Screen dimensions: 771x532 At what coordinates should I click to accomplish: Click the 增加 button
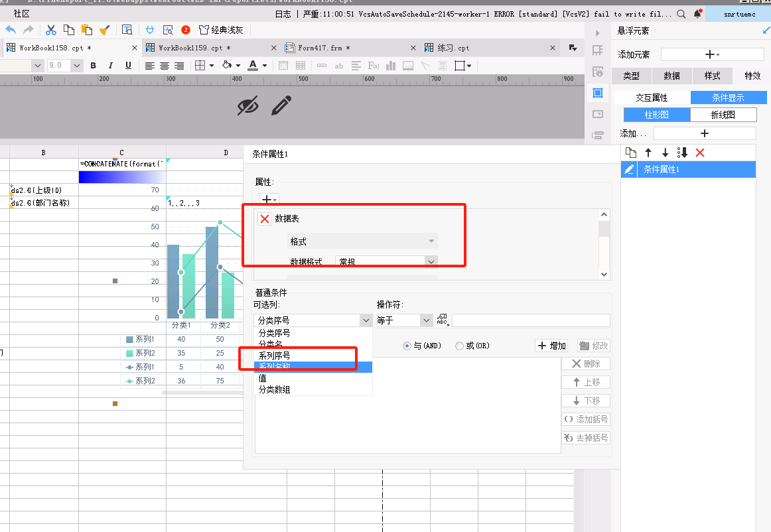click(x=552, y=346)
